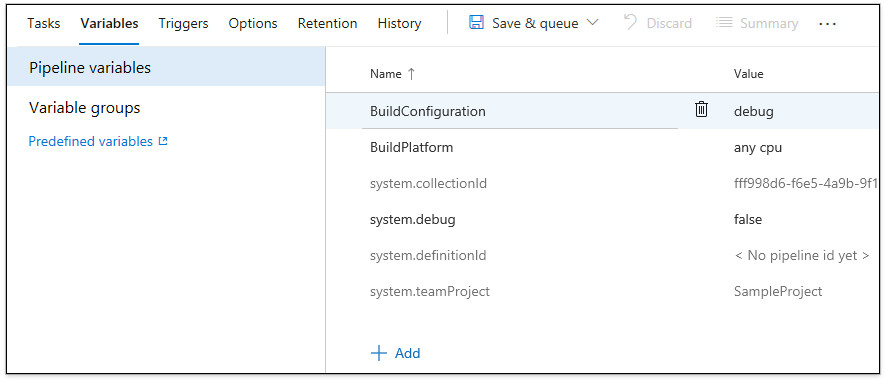The height and width of the screenshot is (382, 886).
Task: Click the fff998d6 collection ID value
Action: tap(805, 184)
